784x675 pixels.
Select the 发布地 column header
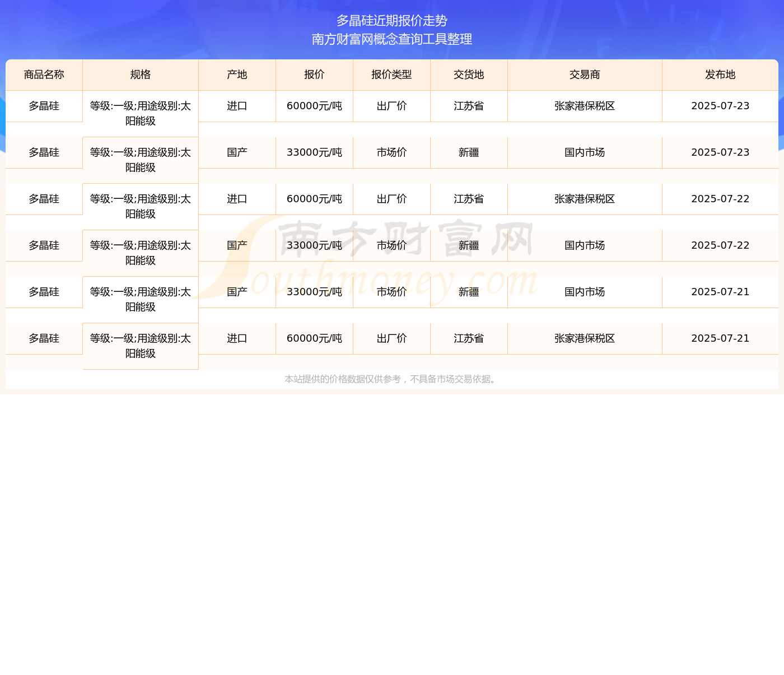click(x=720, y=75)
